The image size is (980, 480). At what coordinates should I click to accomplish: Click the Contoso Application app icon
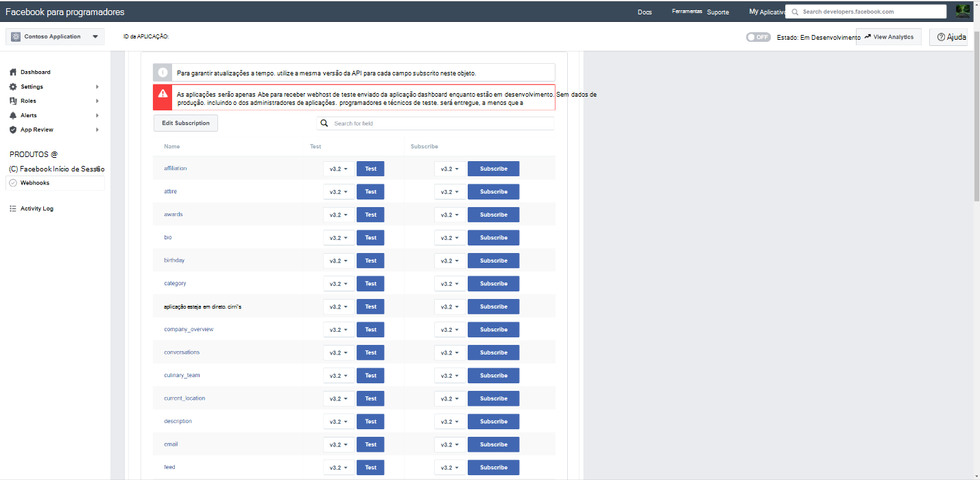pos(16,36)
